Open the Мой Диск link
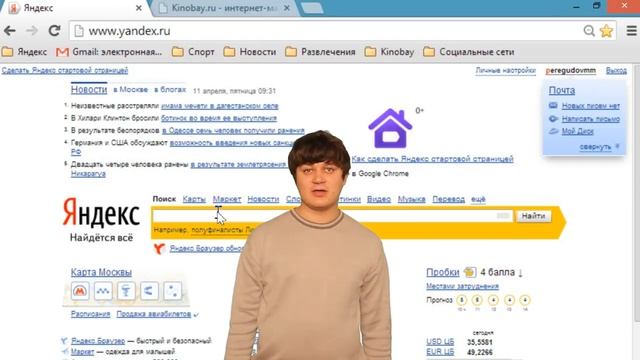Image resolution: width=640 pixels, height=360 pixels. pos(577,131)
